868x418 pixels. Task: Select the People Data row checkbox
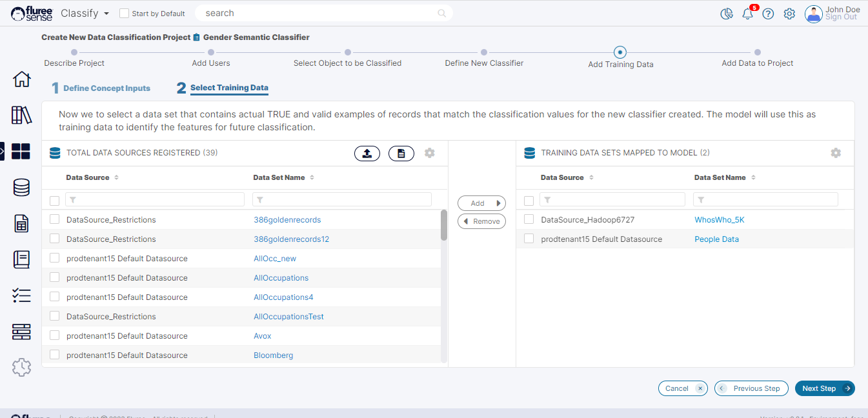(x=529, y=239)
